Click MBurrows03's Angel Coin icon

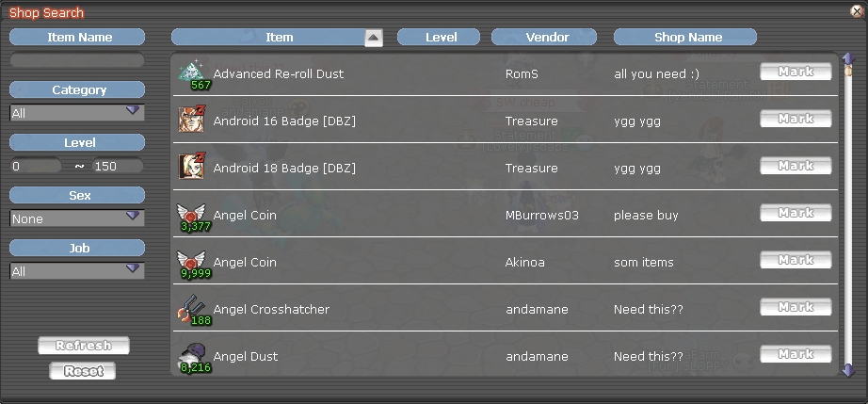191,216
